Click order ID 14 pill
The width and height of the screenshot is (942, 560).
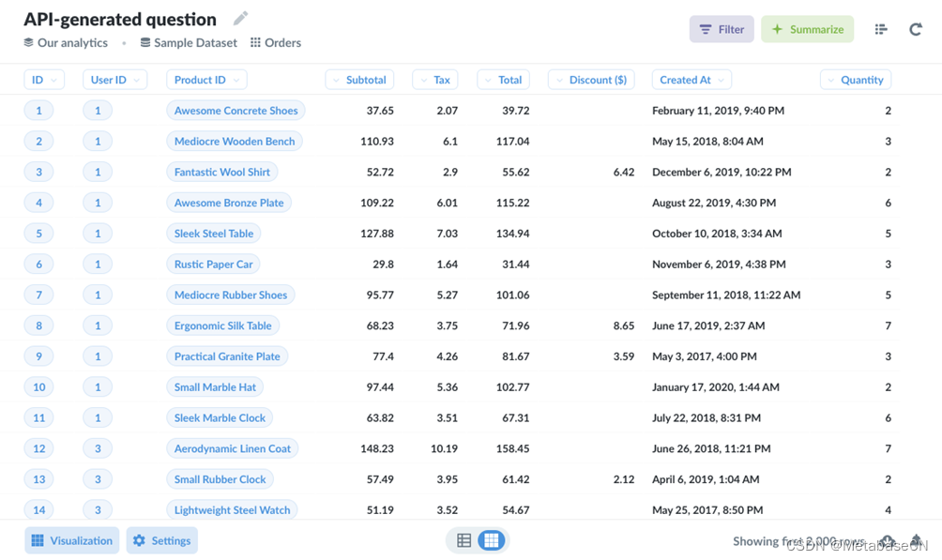click(x=39, y=509)
